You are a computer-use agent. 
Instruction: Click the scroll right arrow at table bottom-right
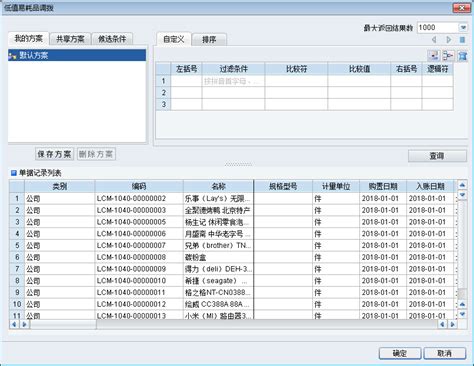tap(452, 324)
